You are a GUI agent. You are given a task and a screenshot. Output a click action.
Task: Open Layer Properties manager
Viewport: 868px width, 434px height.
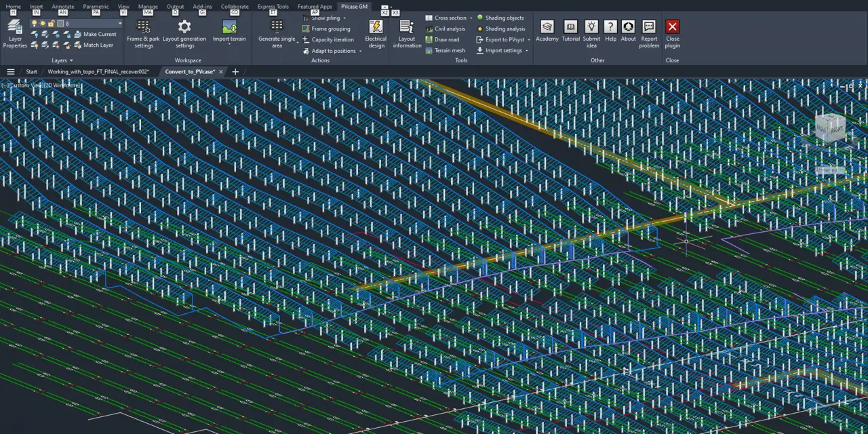coord(15,33)
